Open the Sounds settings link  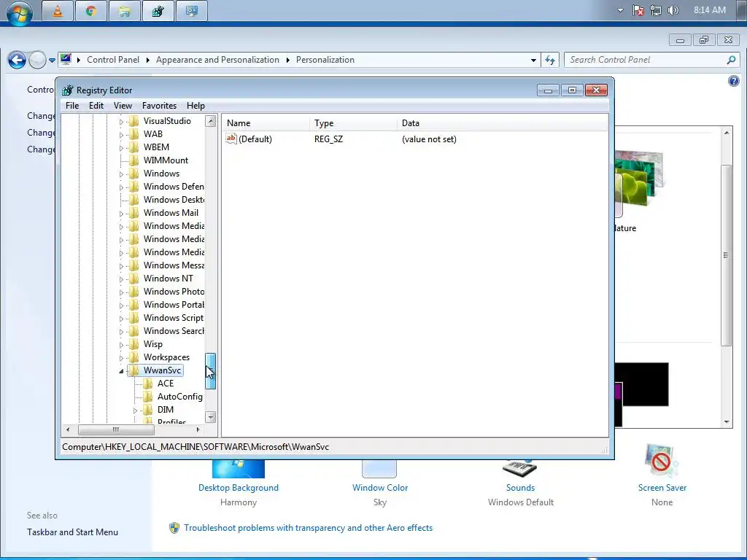click(520, 488)
